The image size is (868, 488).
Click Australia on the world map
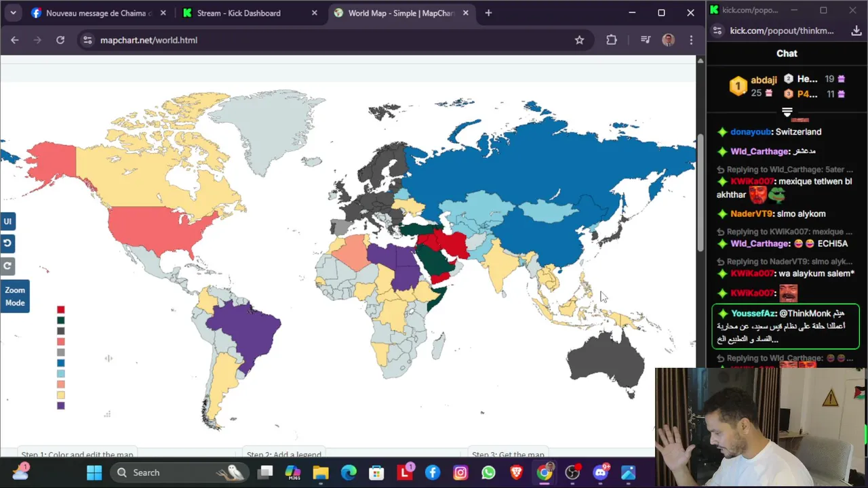pos(606,363)
